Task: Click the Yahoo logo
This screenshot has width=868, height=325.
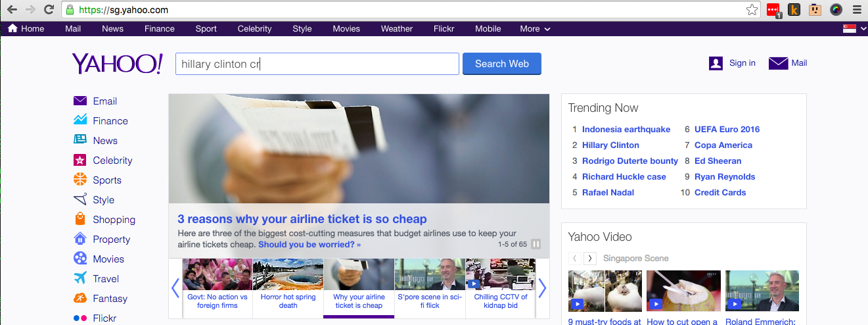Action: [x=117, y=64]
